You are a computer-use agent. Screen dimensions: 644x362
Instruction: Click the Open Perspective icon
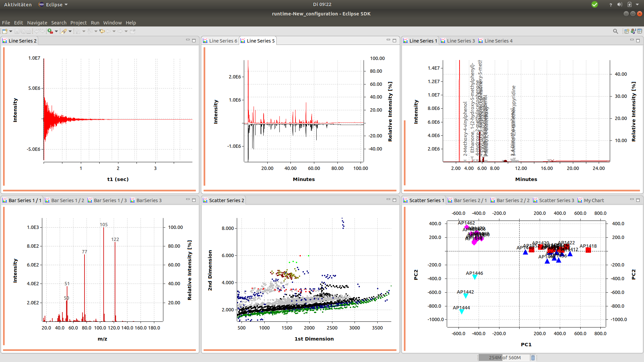click(626, 31)
